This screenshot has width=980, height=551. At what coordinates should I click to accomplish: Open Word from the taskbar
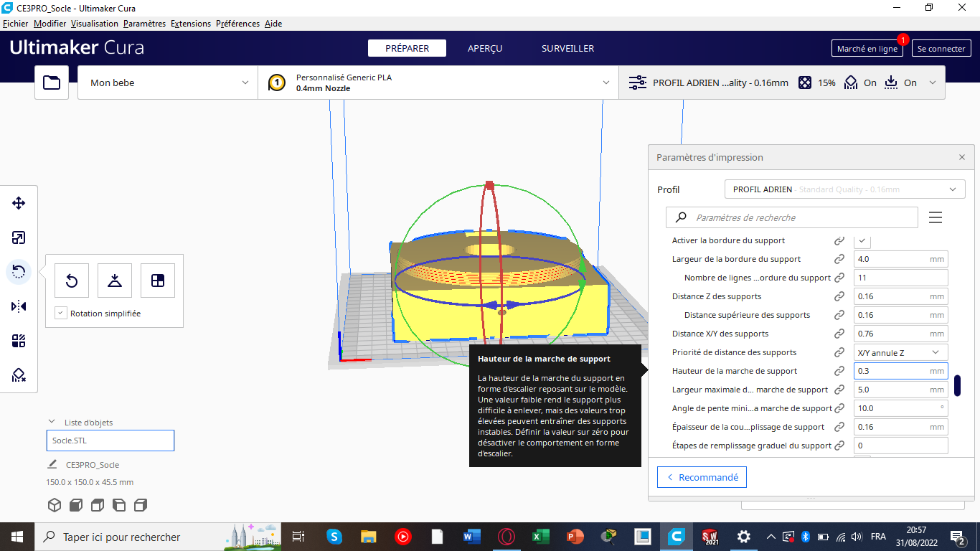point(471,537)
